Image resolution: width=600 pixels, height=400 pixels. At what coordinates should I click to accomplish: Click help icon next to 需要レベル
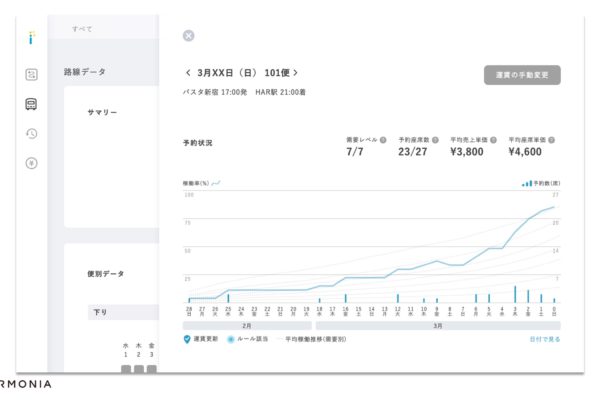(x=383, y=140)
